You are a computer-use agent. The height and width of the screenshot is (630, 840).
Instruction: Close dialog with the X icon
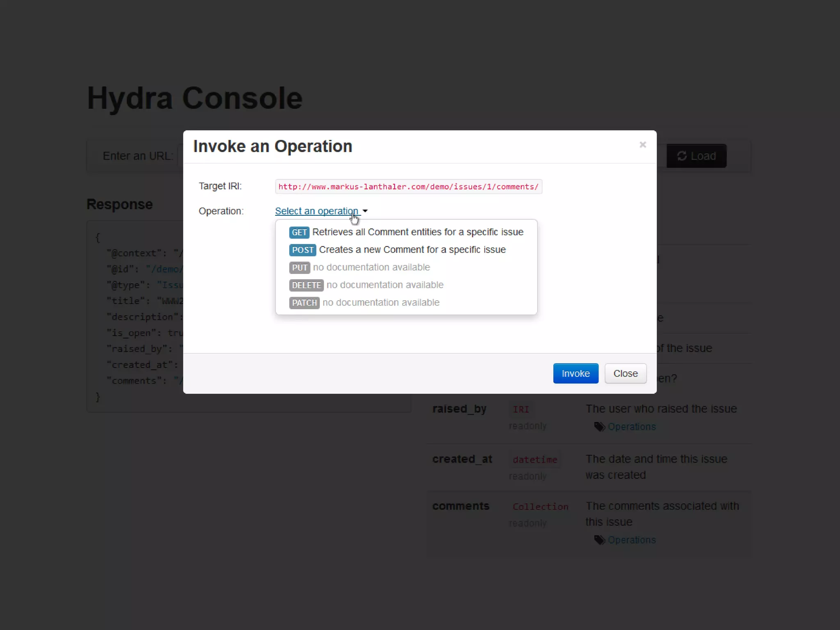tap(643, 145)
